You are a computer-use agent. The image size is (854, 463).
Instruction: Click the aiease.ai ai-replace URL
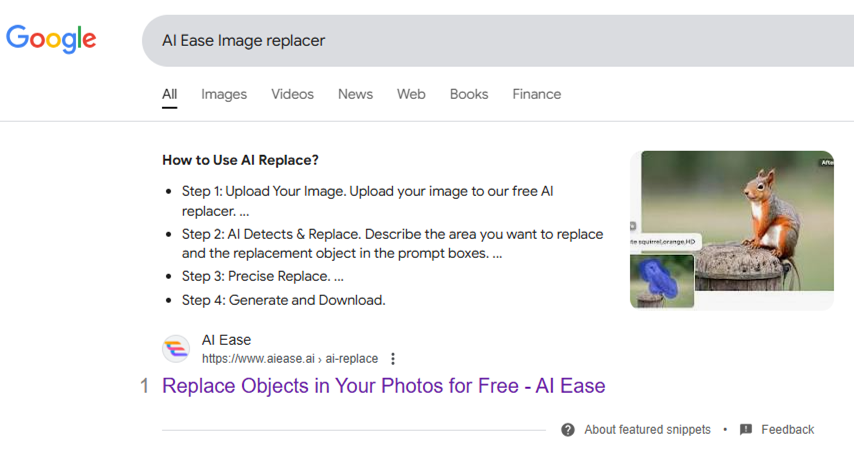pos(290,359)
